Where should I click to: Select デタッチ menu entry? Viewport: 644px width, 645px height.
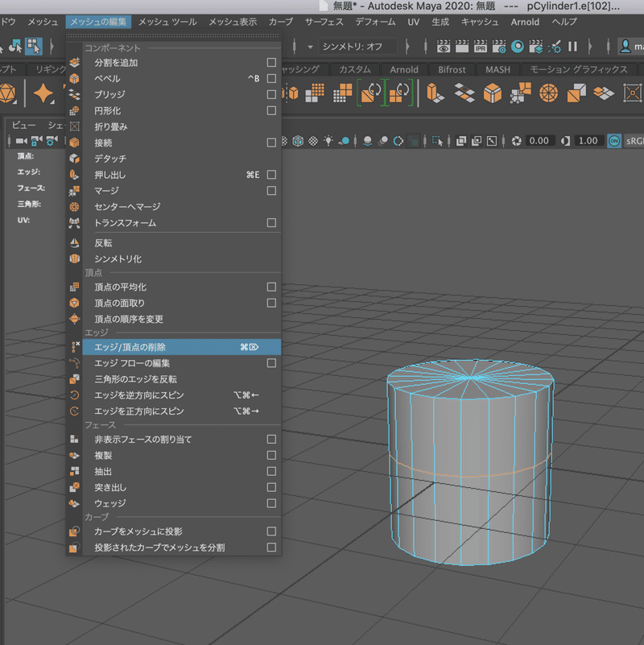click(182, 159)
